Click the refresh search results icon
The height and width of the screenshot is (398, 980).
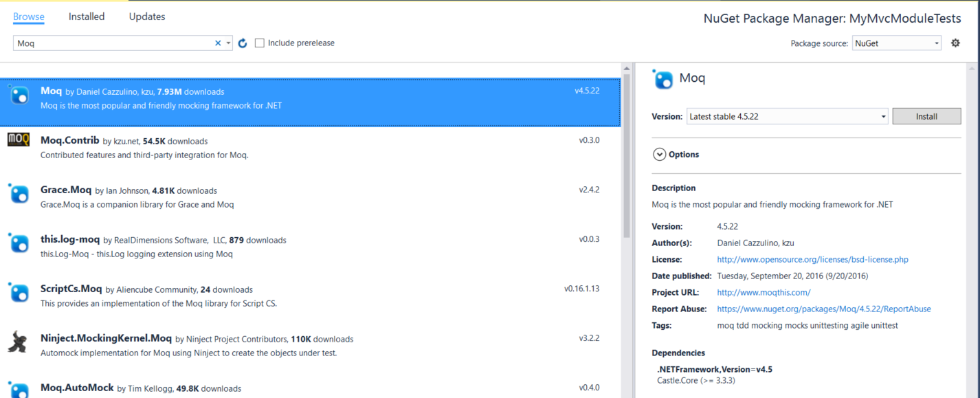(x=242, y=43)
